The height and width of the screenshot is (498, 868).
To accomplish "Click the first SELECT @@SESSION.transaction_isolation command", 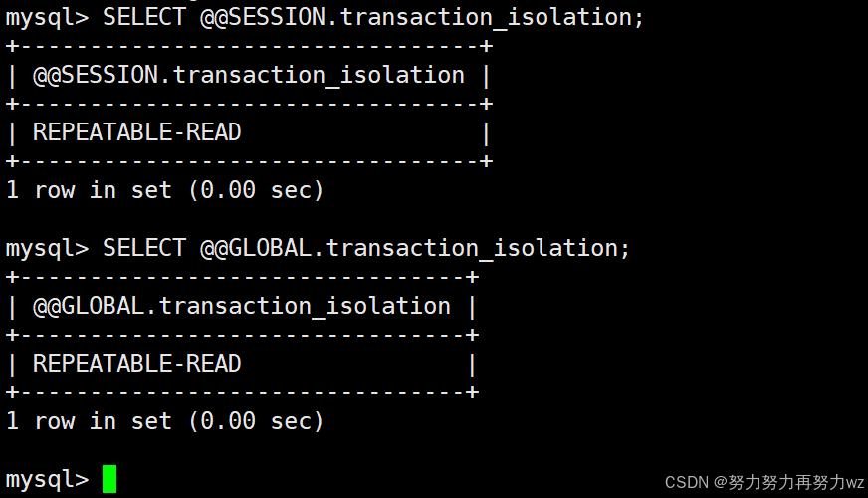I will tap(373, 17).
